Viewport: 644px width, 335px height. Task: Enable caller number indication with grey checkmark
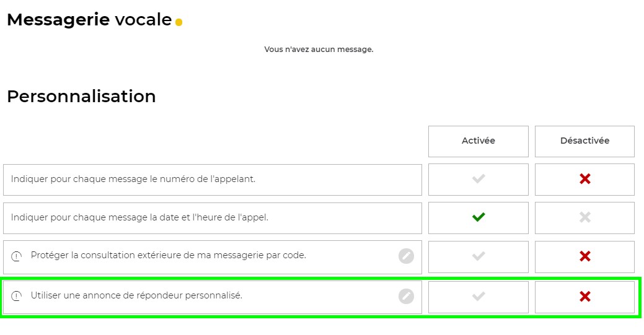click(x=478, y=179)
